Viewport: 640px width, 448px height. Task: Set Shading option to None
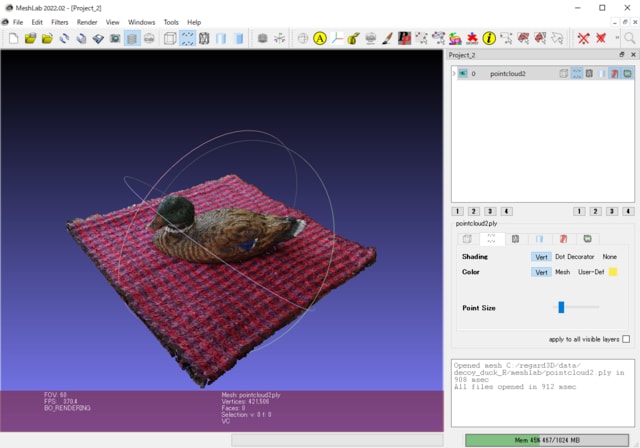pyautogui.click(x=609, y=257)
